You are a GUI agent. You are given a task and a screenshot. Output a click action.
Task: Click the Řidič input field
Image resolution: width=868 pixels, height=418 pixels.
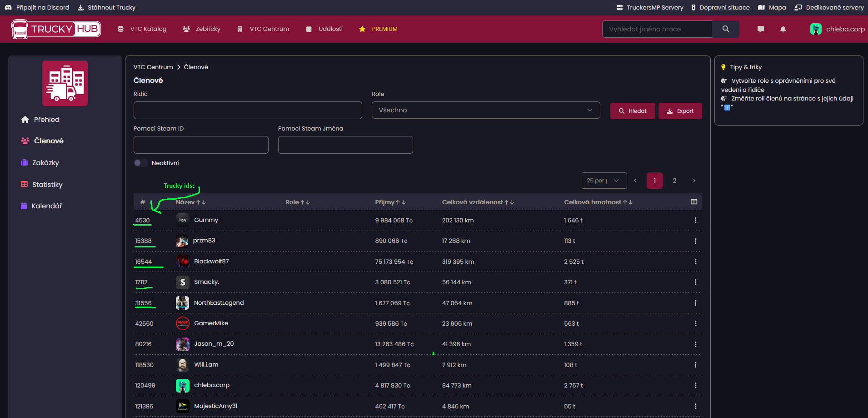click(248, 110)
